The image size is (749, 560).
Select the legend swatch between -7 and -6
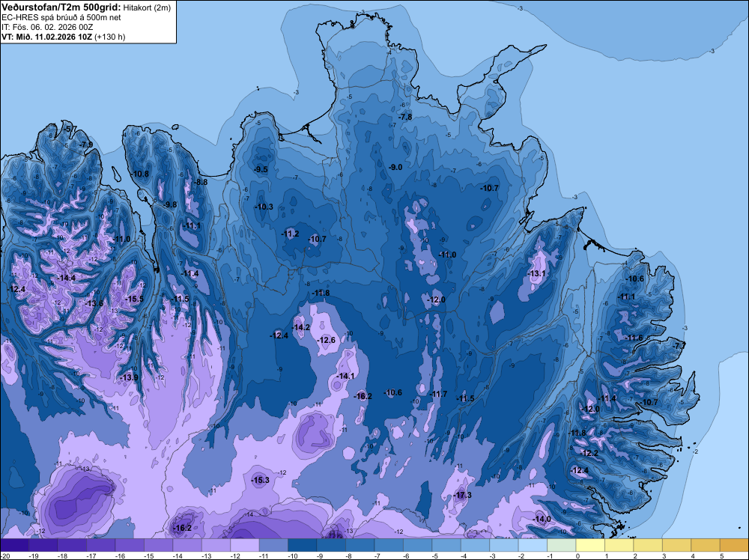pyautogui.click(x=389, y=545)
